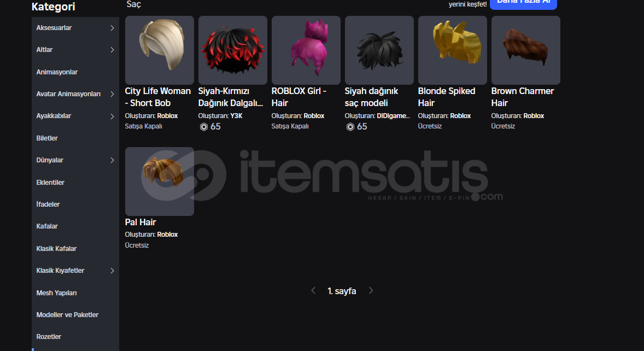
Task: Go to previous page arrow
Action: point(313,291)
